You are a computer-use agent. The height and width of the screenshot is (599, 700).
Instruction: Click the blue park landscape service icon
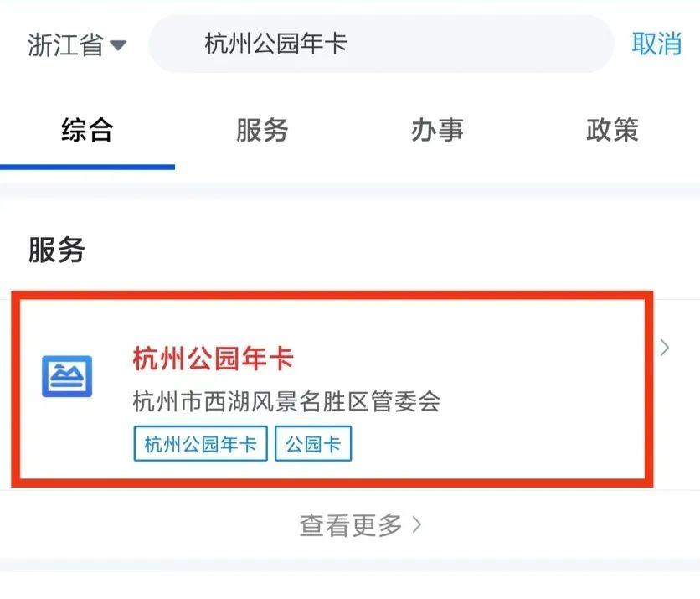pos(67,376)
